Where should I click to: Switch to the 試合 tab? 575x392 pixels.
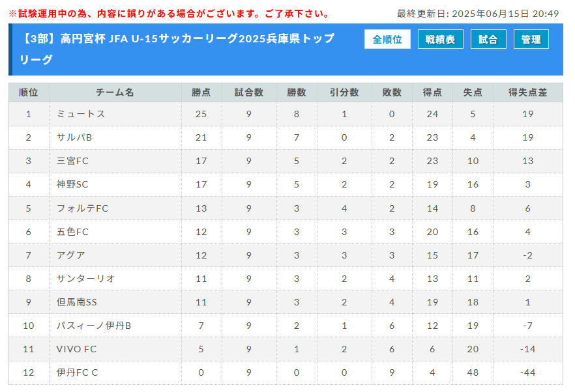coord(488,39)
